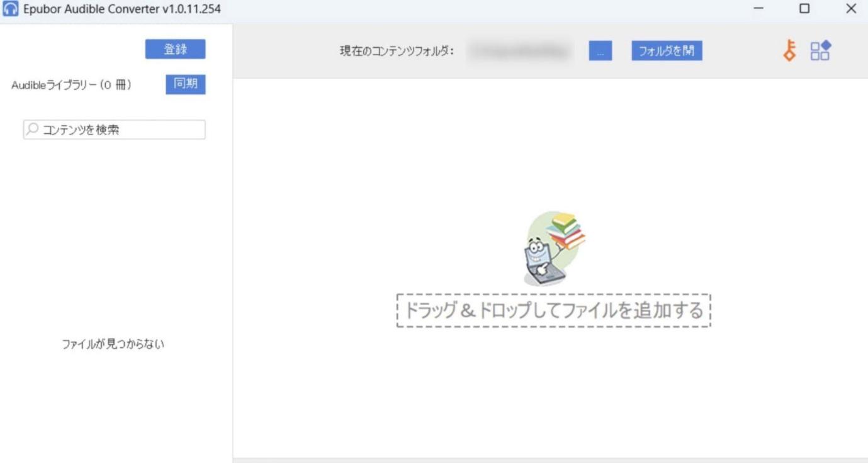Click the フォルダを開 button
Screen dimensions: 868x463
667,51
